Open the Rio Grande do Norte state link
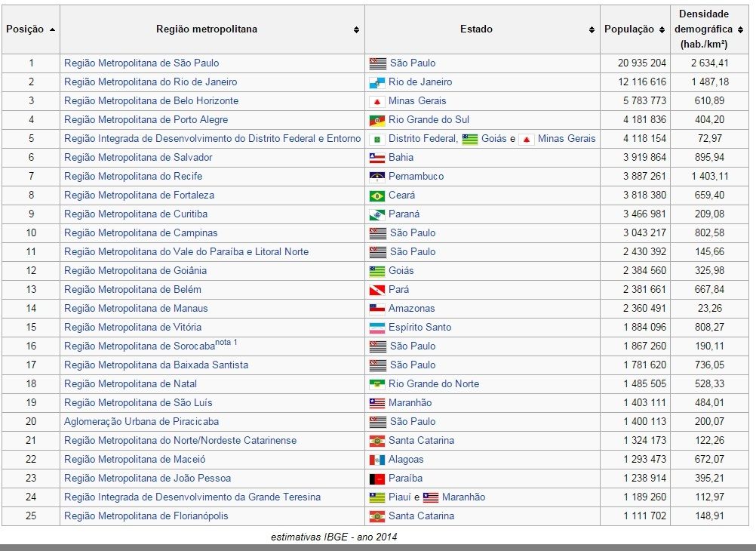756x551 pixels. click(x=433, y=384)
